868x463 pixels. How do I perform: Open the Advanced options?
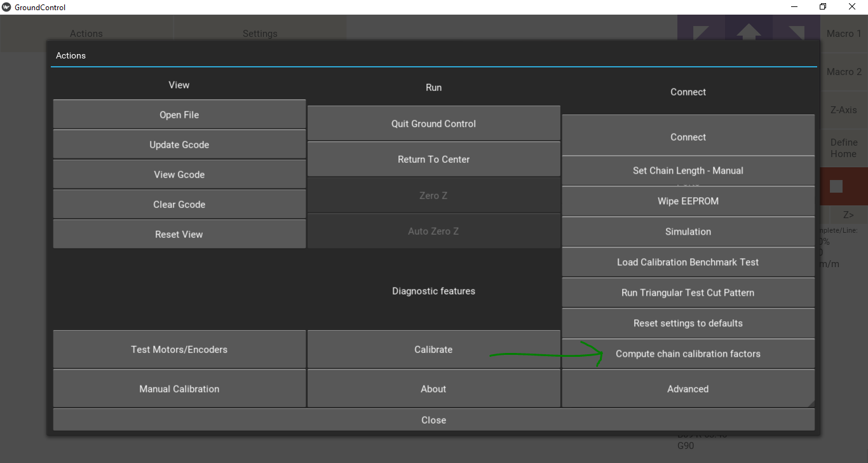click(x=688, y=389)
